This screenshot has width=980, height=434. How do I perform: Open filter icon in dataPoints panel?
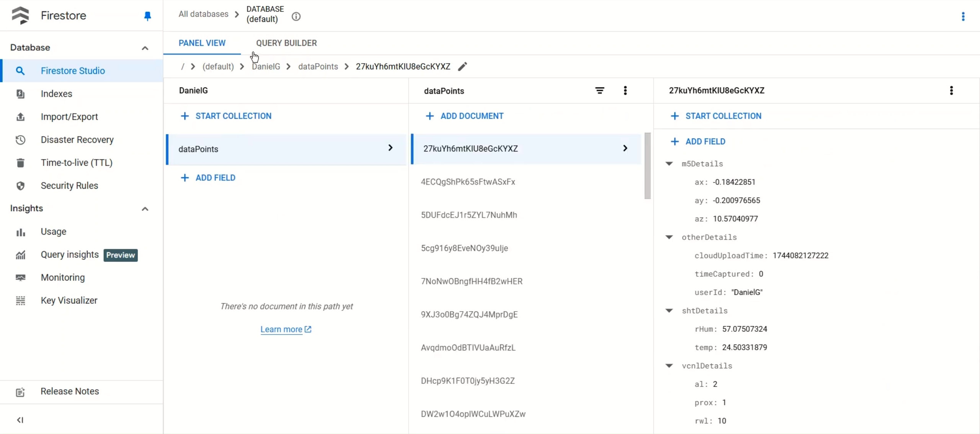[x=599, y=91]
